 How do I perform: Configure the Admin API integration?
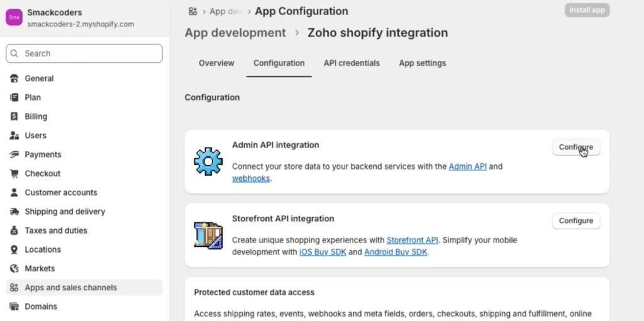[x=576, y=148]
